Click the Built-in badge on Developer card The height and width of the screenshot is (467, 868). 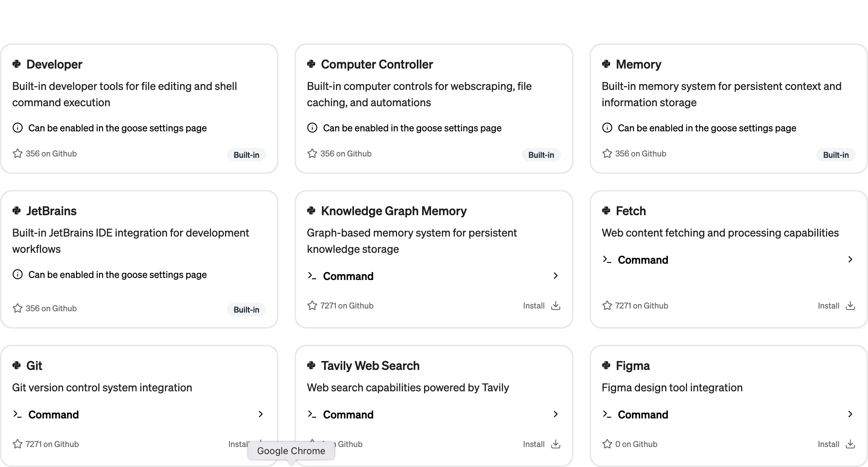tap(246, 155)
